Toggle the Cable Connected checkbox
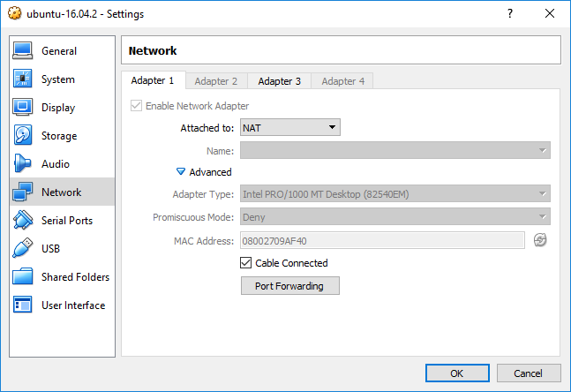This screenshot has height=392, width=571. (x=246, y=263)
